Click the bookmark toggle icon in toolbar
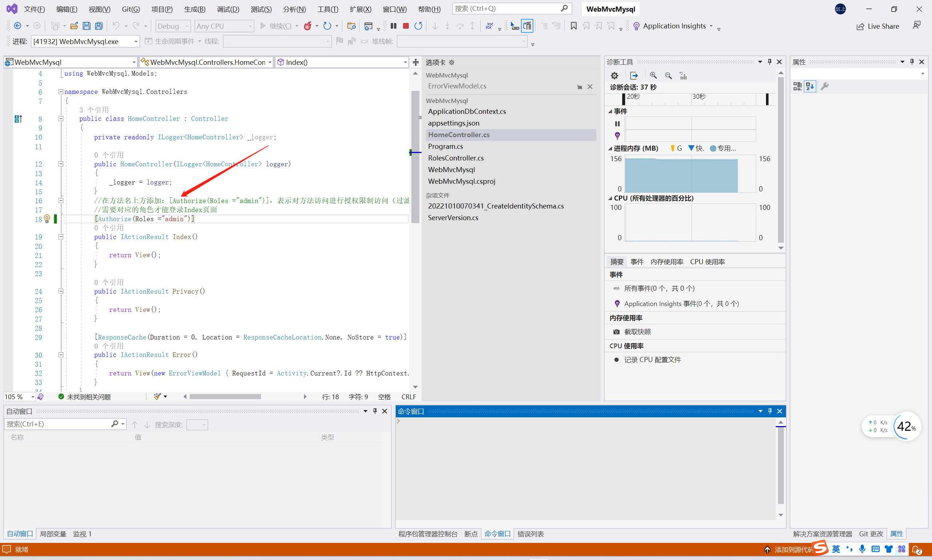The image size is (932, 560). coord(573,26)
